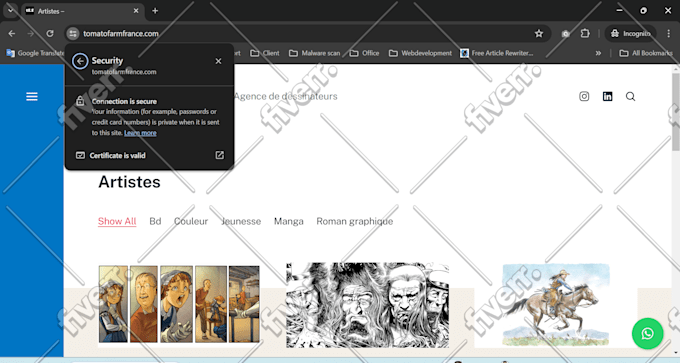The image size is (680, 363).
Task: Select the Artistes browser tab
Action: (82, 11)
